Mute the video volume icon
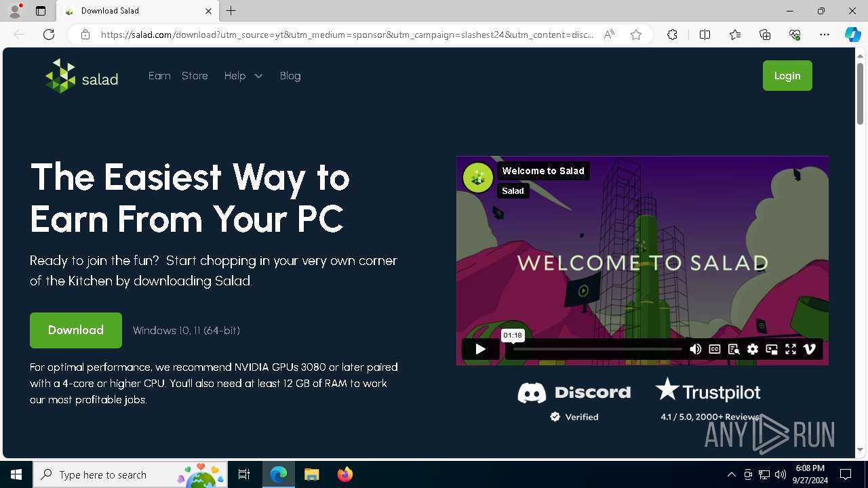 pyautogui.click(x=695, y=349)
